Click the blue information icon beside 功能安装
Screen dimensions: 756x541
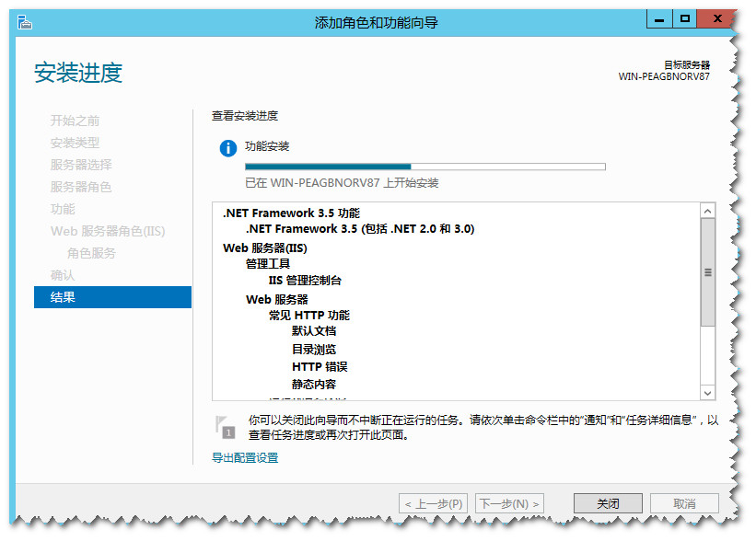228,148
